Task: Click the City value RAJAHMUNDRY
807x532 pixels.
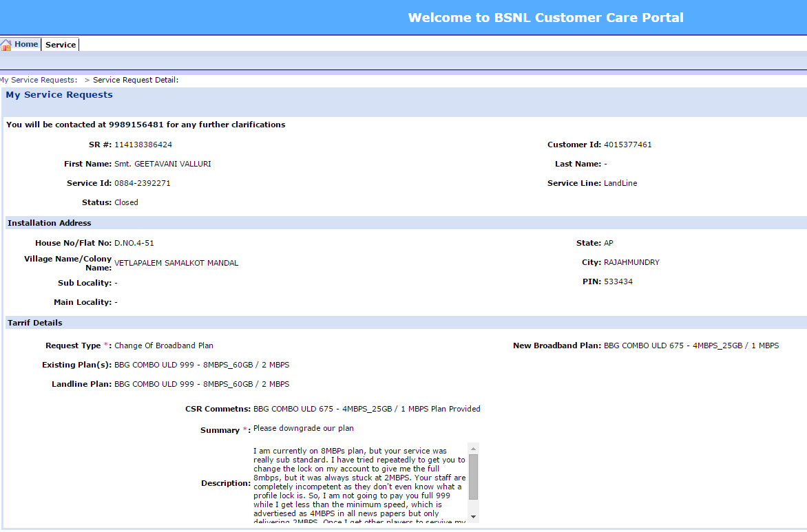Action: click(631, 262)
